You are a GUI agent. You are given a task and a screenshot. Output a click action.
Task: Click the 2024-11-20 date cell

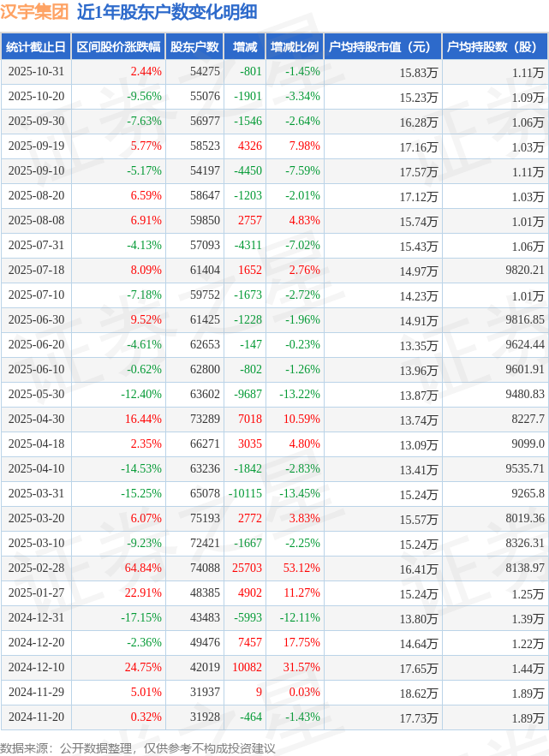[36, 717]
